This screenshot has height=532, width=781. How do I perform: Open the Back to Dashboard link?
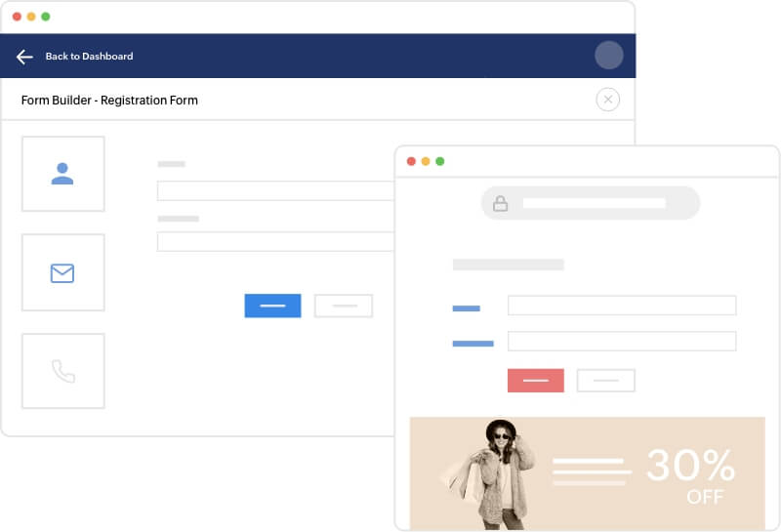[x=89, y=57]
